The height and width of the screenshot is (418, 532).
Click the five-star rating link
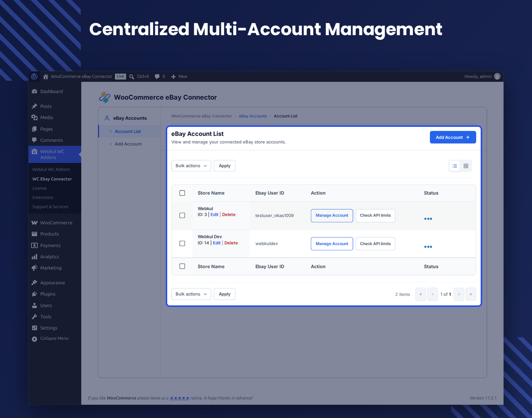pos(180,398)
